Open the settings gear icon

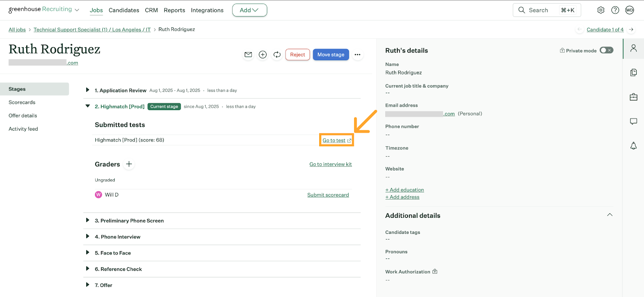pyautogui.click(x=601, y=10)
